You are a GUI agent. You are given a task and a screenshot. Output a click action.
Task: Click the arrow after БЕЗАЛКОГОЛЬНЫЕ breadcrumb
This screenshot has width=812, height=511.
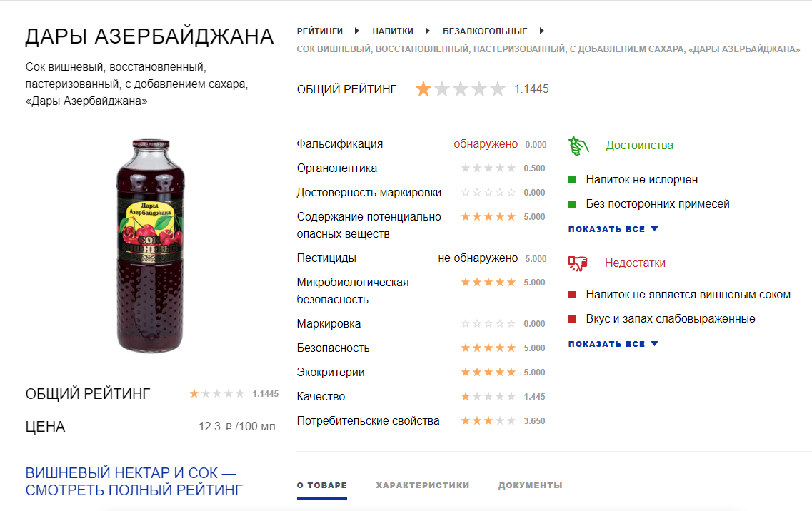pyautogui.click(x=541, y=31)
